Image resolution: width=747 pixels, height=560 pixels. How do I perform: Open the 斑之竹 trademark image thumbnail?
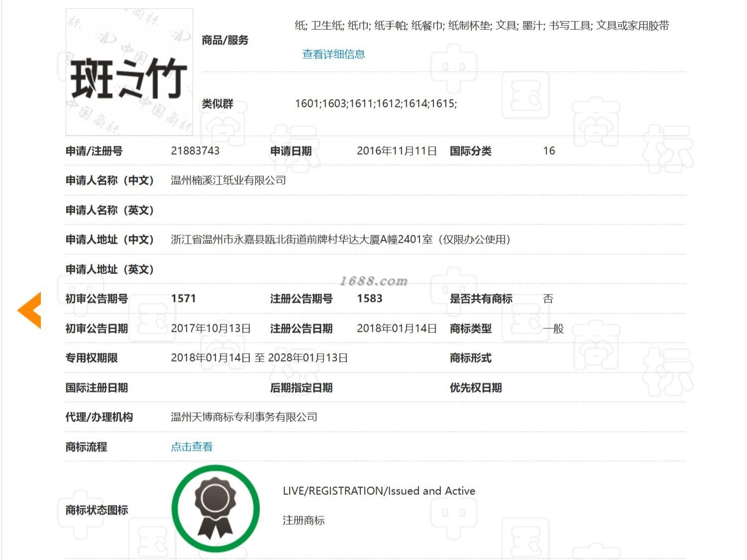(129, 72)
